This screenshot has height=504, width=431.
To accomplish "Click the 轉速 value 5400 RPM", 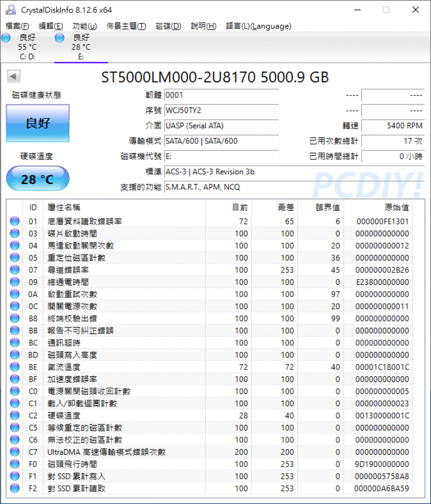I will click(393, 126).
